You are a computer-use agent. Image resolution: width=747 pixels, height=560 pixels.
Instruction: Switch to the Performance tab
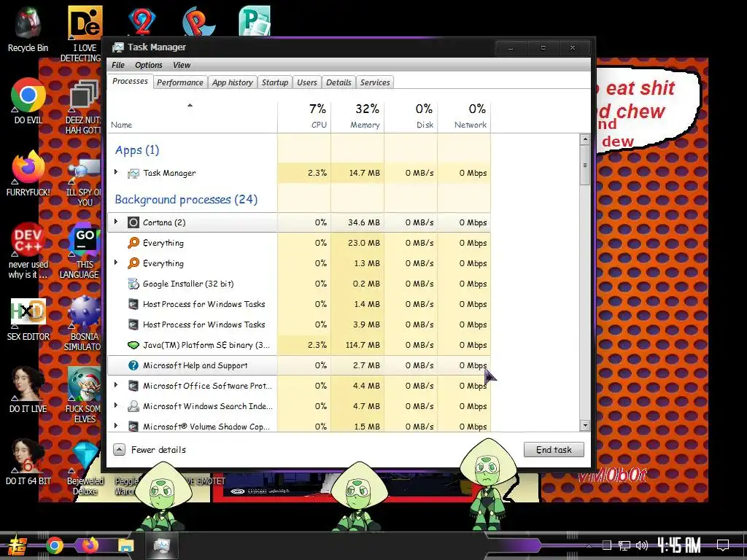click(x=180, y=82)
